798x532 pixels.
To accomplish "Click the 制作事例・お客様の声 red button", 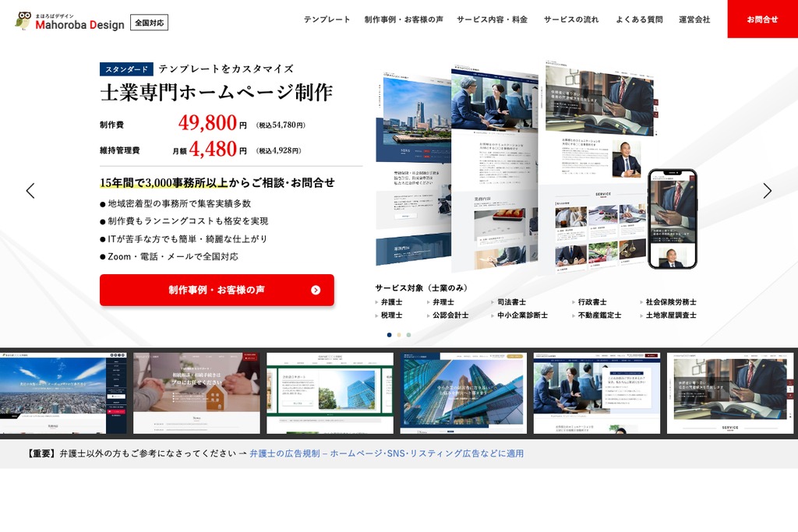I will pyautogui.click(x=216, y=290).
